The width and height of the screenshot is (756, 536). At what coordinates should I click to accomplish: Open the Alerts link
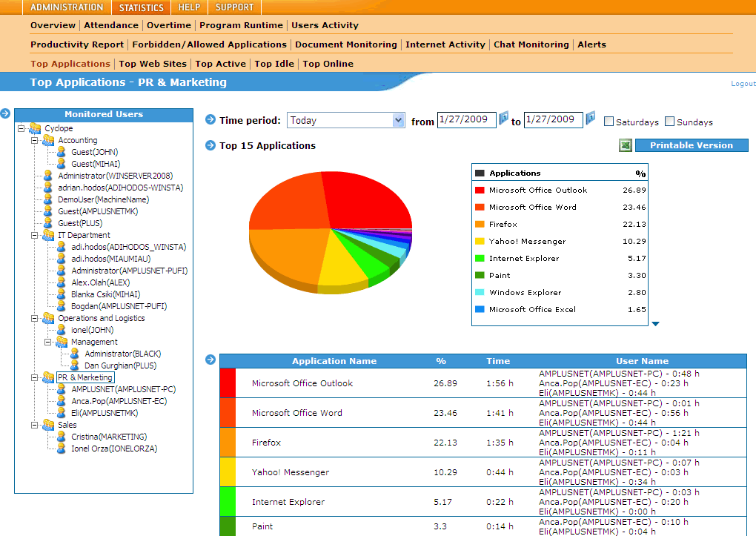(591, 44)
